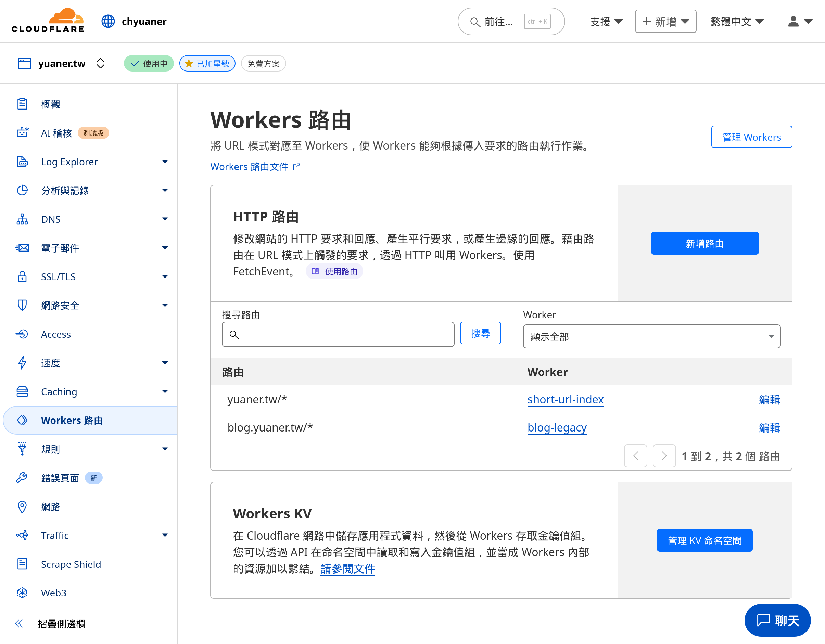This screenshot has height=644, width=825.
Task: Open the yuaner.tw domain switcher arrows
Action: tap(101, 63)
